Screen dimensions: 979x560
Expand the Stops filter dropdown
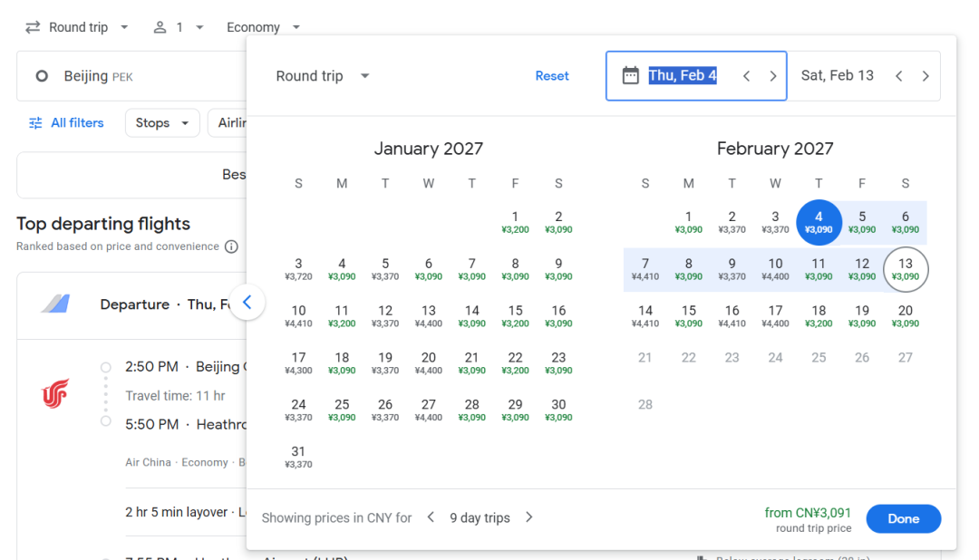pyautogui.click(x=162, y=122)
